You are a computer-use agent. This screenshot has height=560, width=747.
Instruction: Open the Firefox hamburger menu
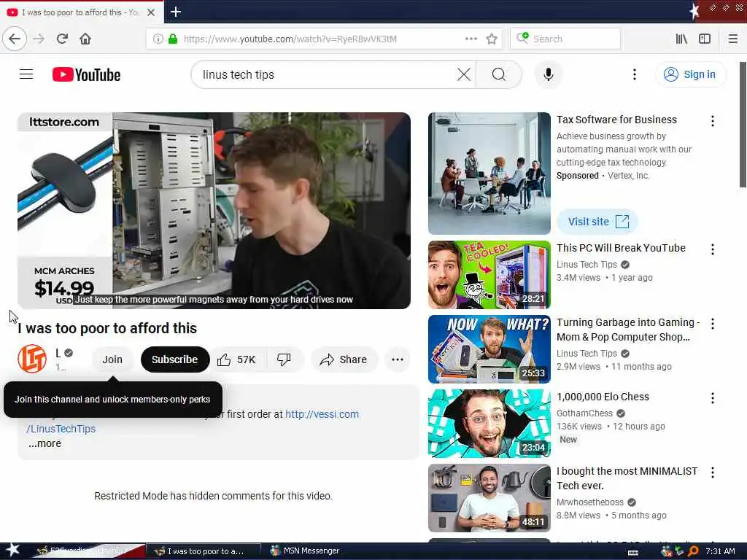click(733, 39)
